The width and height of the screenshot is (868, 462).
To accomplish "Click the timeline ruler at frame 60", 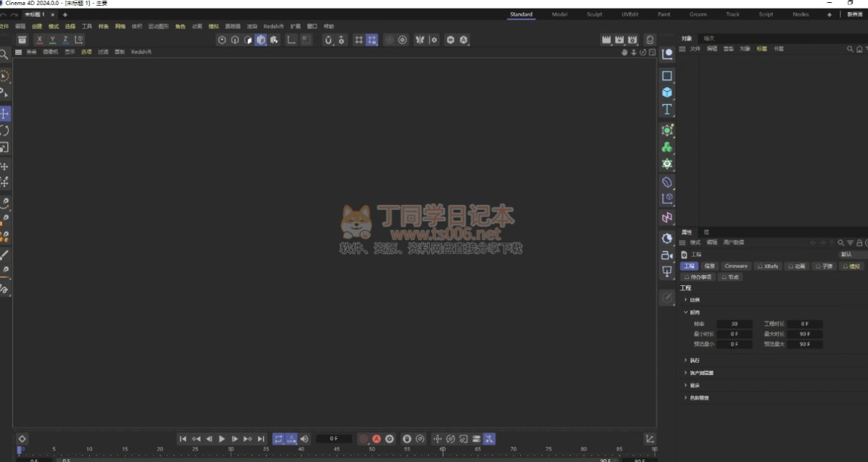I will tap(443, 450).
